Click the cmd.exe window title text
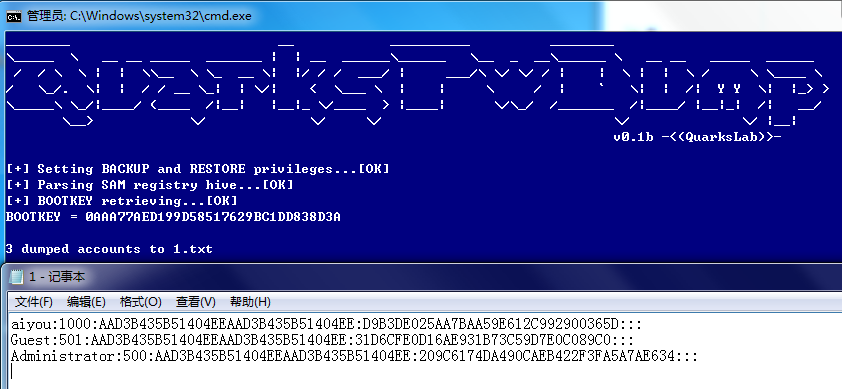Image resolution: width=842 pixels, height=389 pixels. coord(139,16)
